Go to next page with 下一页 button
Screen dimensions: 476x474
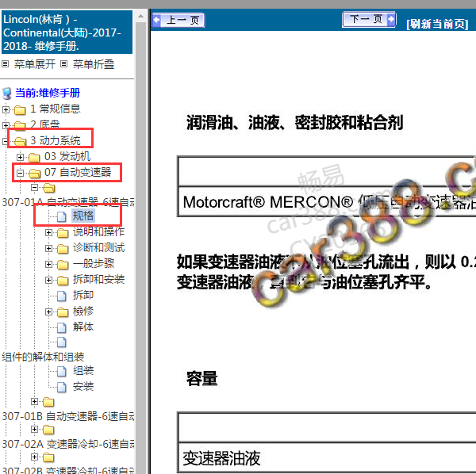[369, 20]
